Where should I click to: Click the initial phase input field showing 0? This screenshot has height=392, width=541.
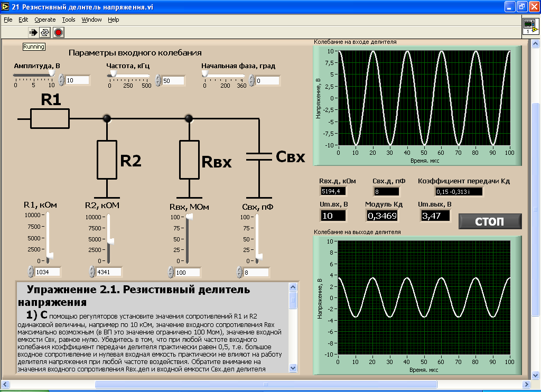(x=267, y=80)
